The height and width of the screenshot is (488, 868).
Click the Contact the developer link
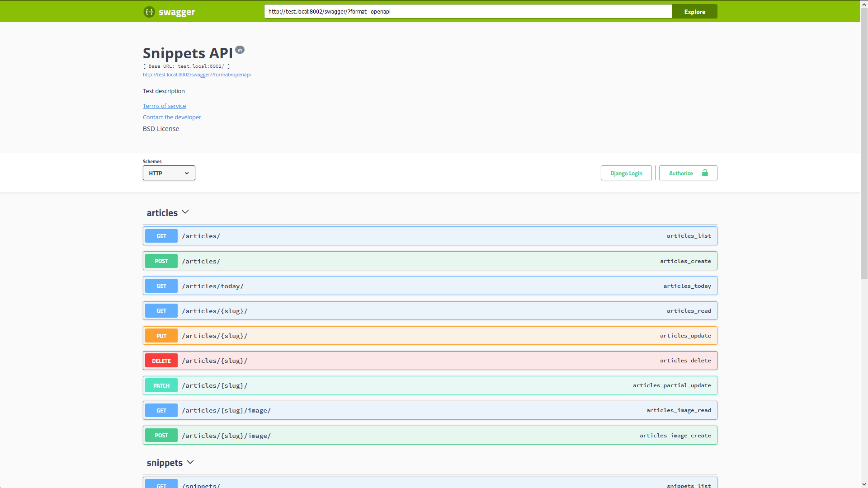[x=172, y=117]
